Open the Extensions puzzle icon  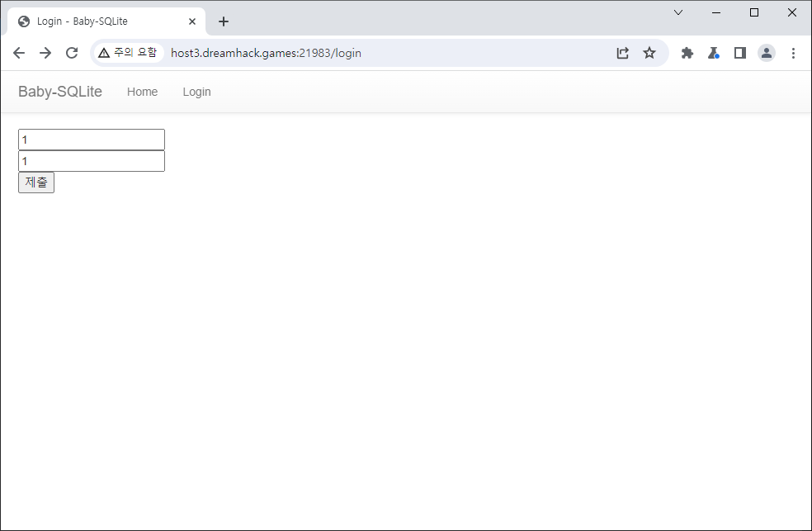687,53
